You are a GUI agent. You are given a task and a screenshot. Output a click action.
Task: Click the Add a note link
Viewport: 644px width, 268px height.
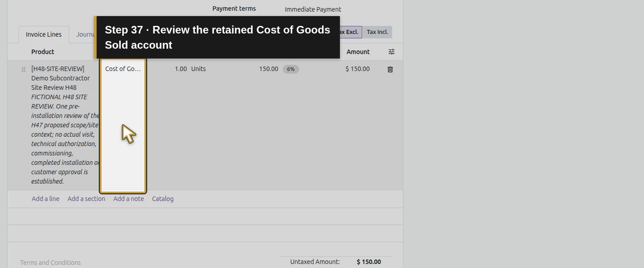click(x=129, y=199)
